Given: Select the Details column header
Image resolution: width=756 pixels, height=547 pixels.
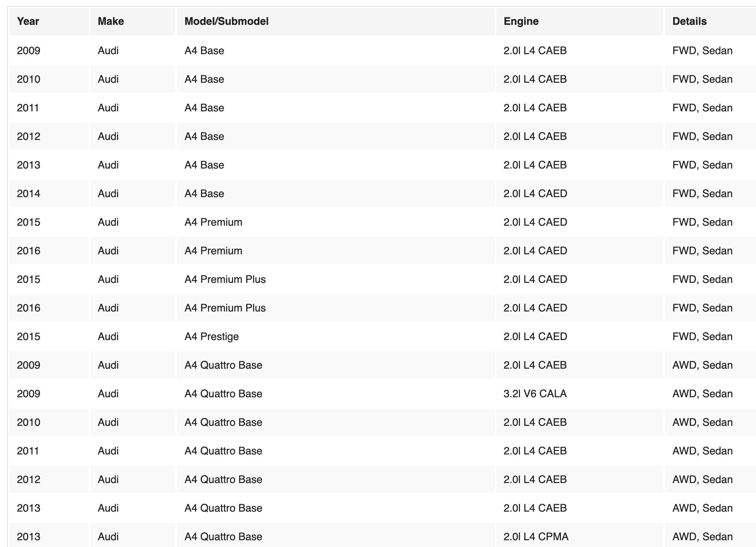Looking at the screenshot, I should 689,21.
